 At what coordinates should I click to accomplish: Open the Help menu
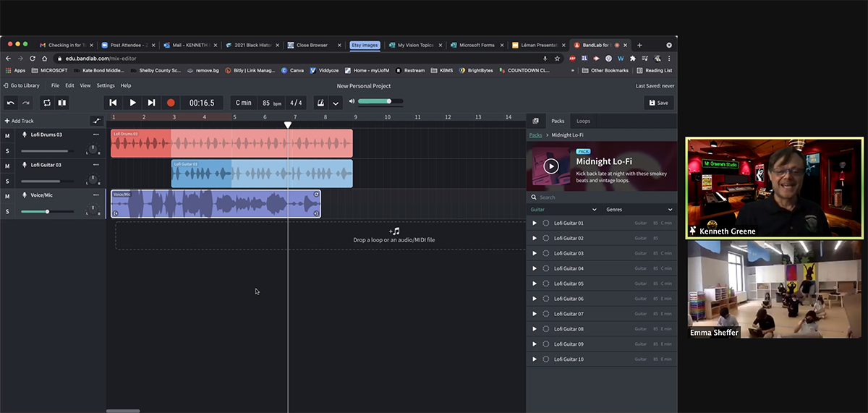pyautogui.click(x=126, y=85)
